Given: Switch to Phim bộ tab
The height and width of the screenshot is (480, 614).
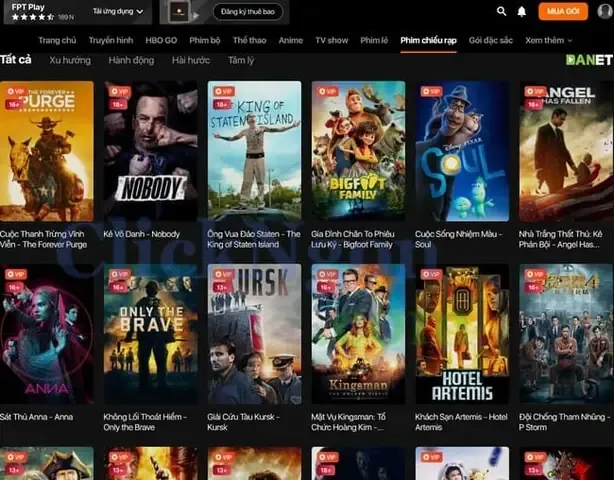Looking at the screenshot, I should pyautogui.click(x=205, y=40).
